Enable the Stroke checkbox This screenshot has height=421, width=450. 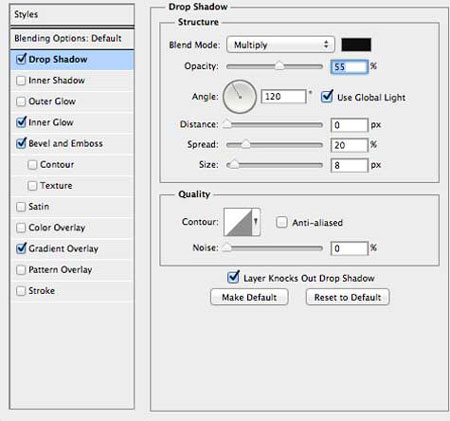[21, 291]
